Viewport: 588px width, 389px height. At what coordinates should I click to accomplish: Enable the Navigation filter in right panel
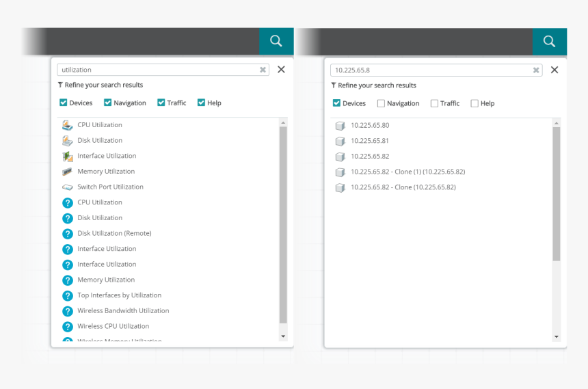tap(381, 104)
